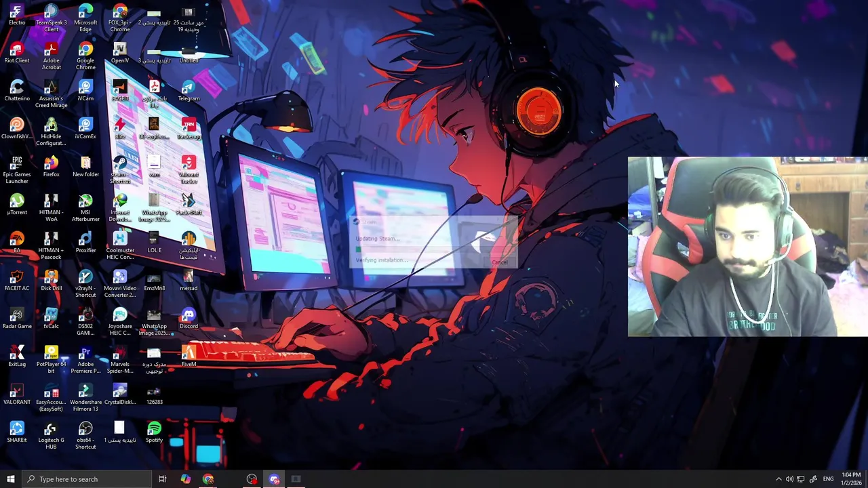Select the Electro desktop shortcut
The image size is (868, 488).
click(17, 15)
